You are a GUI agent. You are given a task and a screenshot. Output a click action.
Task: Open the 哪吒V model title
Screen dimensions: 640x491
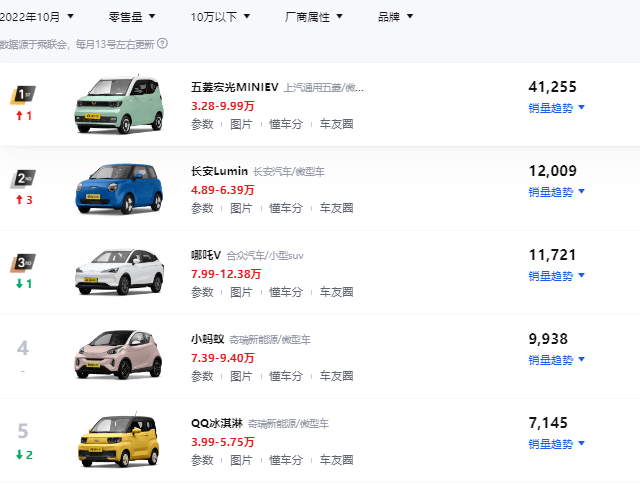point(206,255)
